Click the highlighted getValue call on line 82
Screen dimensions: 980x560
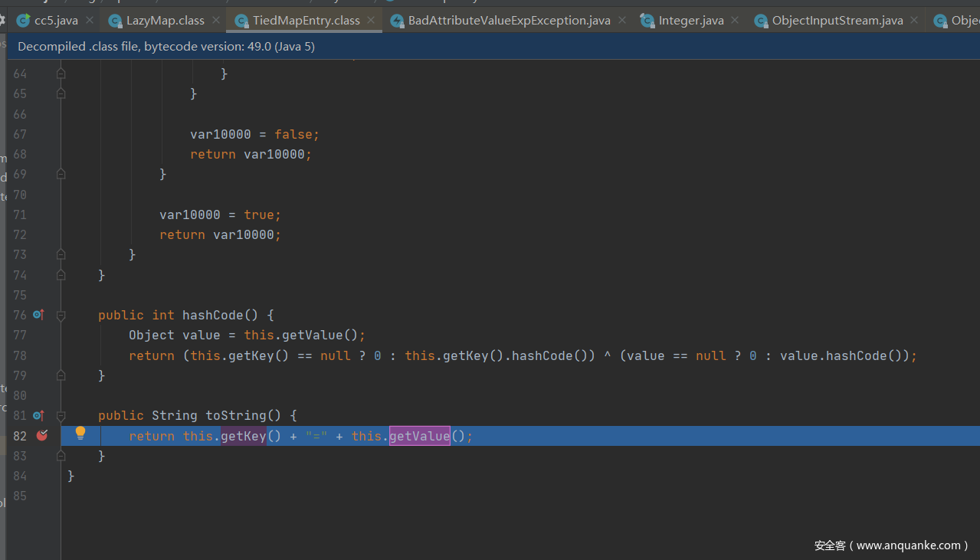coord(419,436)
